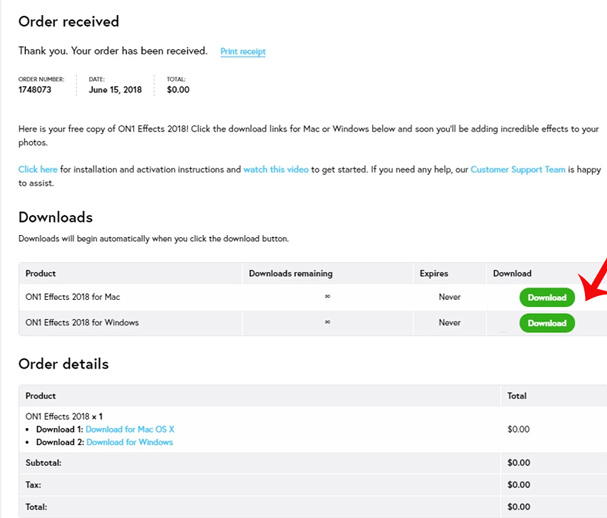
Task: Click the ON1 Effects 2018 for Windows row label
Action: [82, 322]
